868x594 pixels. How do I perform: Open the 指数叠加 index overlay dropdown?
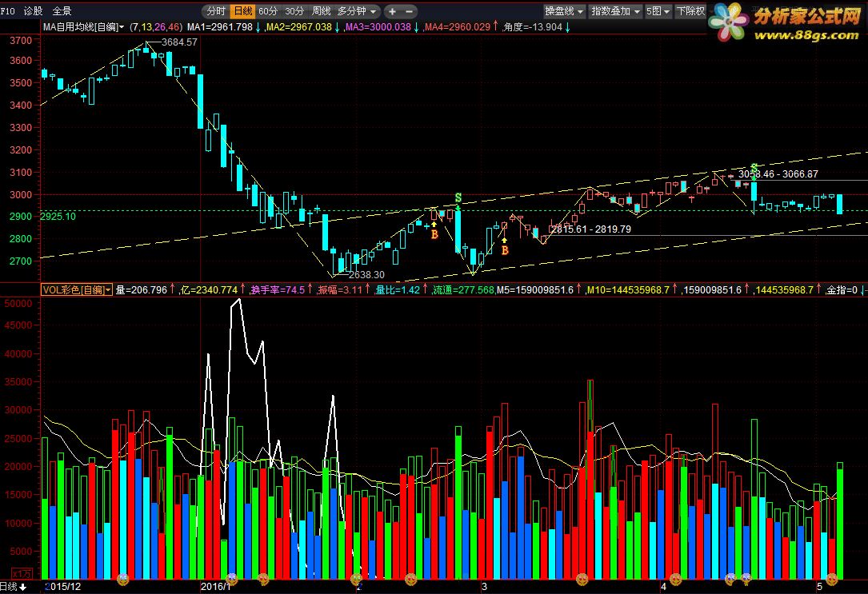[615, 11]
